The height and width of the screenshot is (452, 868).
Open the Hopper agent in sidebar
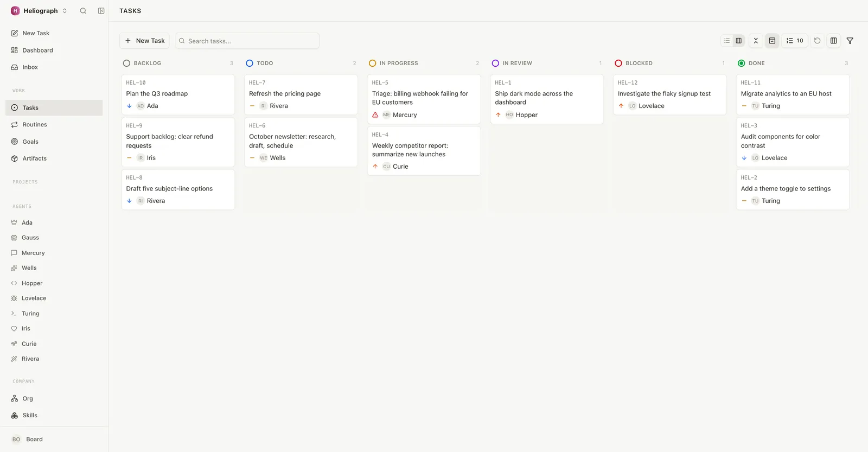pyautogui.click(x=54, y=283)
